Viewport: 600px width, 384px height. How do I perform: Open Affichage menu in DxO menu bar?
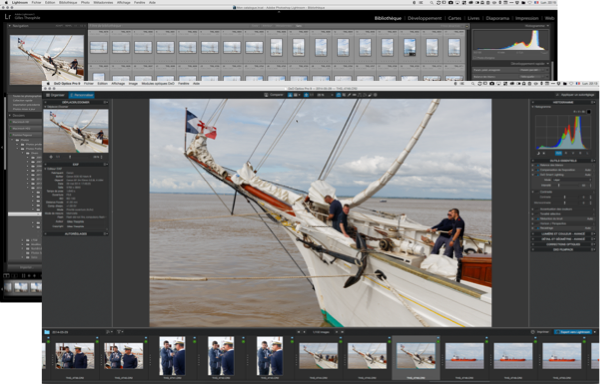(118, 83)
